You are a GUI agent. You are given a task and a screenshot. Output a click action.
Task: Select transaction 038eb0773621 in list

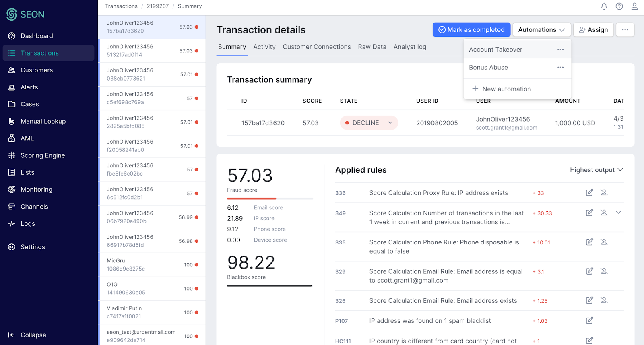tap(152, 74)
